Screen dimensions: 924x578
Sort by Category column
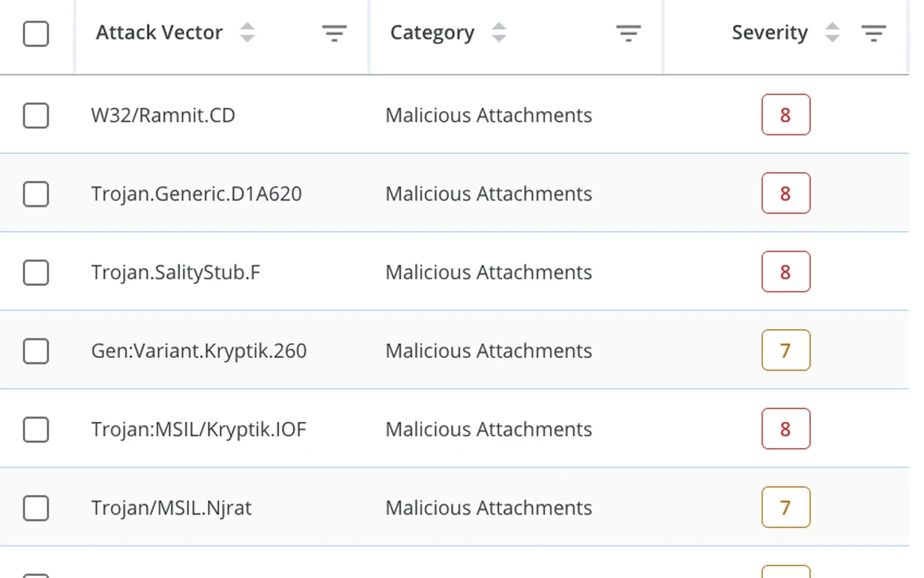tap(498, 33)
